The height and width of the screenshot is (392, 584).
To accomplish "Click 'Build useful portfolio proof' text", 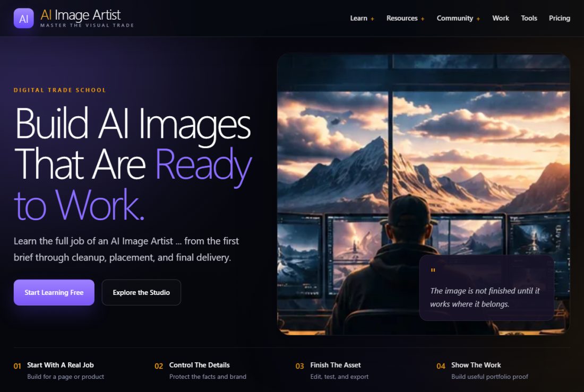I will (x=490, y=377).
